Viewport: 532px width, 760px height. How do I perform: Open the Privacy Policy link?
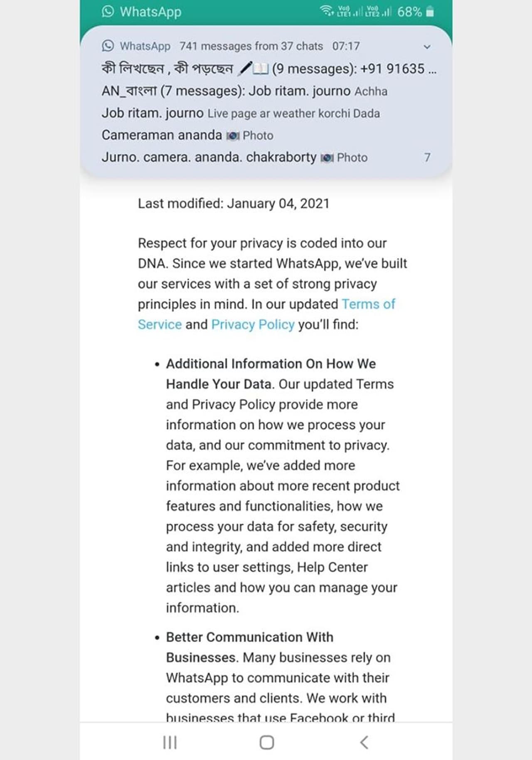(253, 325)
